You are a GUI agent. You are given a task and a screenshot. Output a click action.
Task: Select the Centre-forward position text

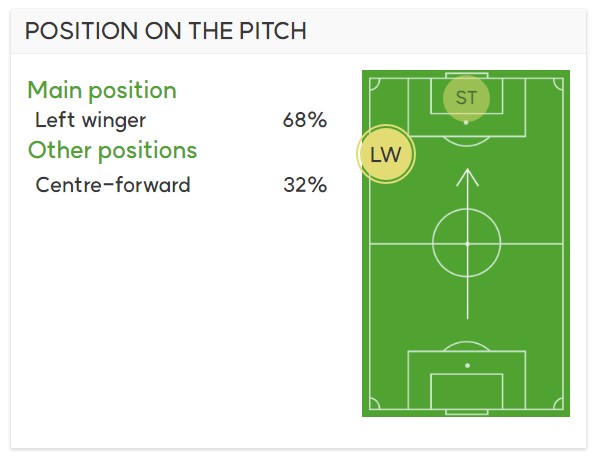pos(113,185)
